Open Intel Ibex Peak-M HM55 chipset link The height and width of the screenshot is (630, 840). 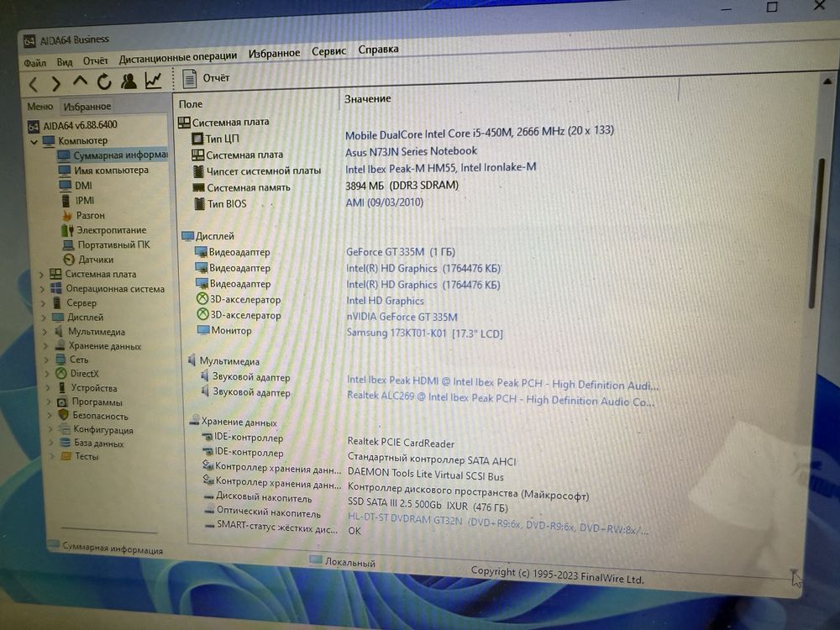click(x=440, y=168)
